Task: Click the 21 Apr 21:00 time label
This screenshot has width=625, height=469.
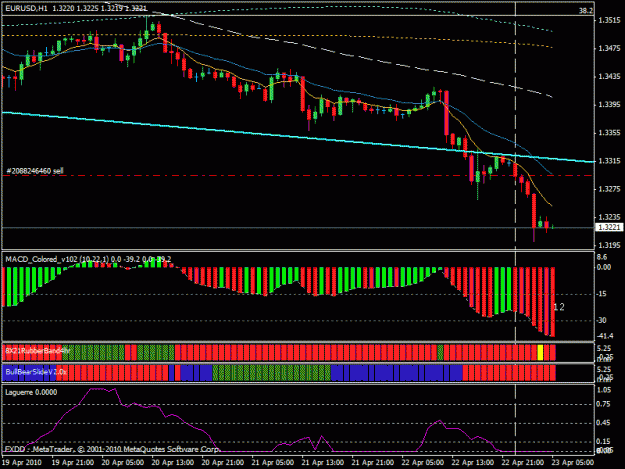Action: pyautogui.click(x=373, y=463)
